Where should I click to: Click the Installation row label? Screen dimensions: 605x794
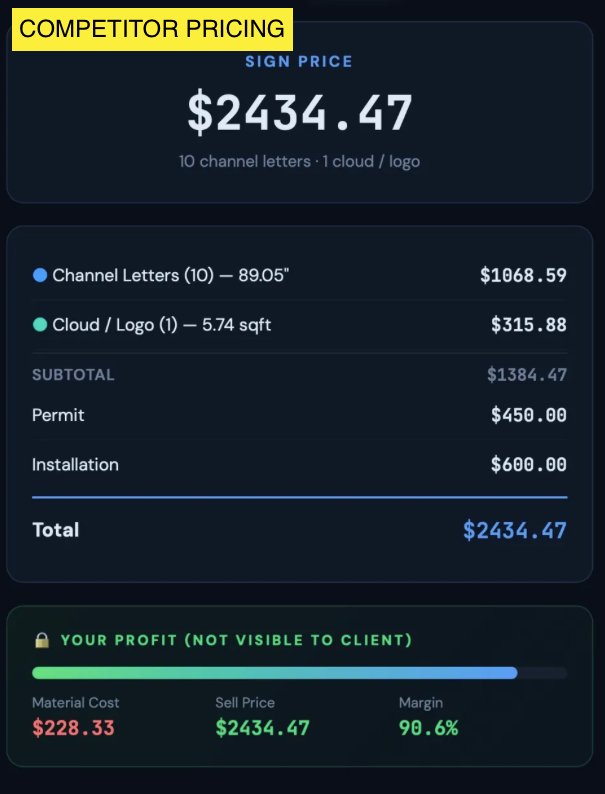click(75, 465)
